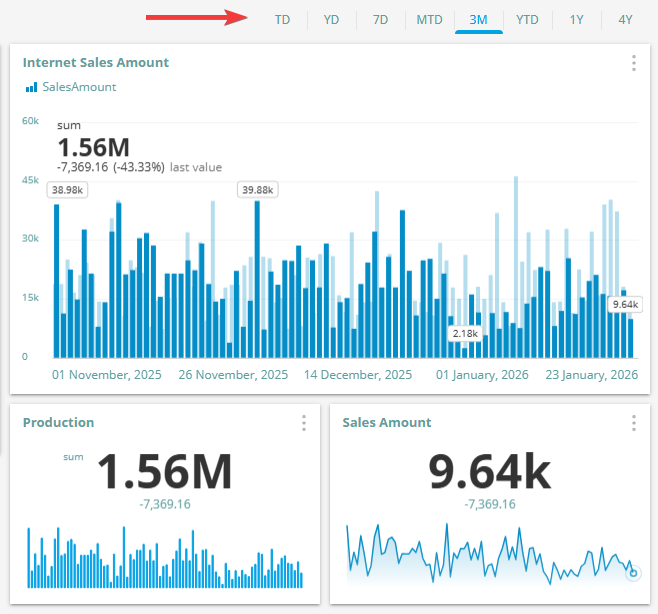Click the end point marker on Sales Amount sparkline
The image size is (658, 614).
tap(632, 573)
